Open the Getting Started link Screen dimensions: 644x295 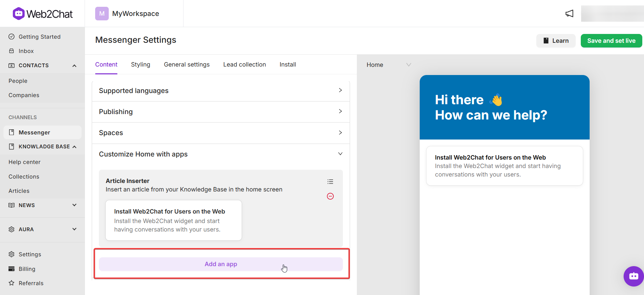point(39,37)
